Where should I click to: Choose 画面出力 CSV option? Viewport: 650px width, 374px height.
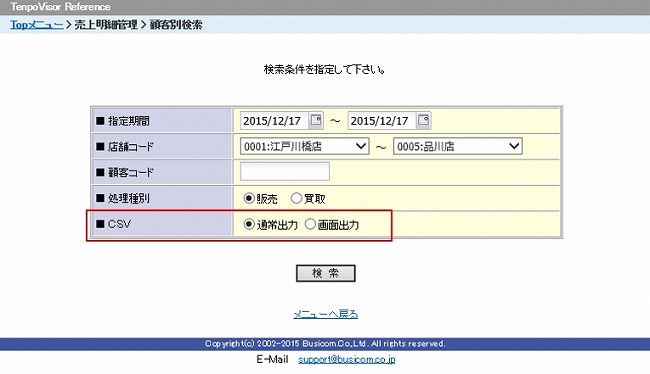[310, 224]
